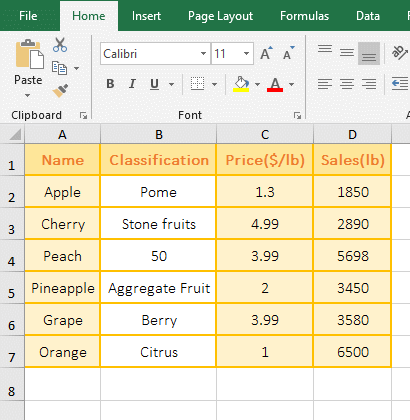The image size is (410, 420).
Task: Expand the Fill Color dropdown arrow
Action: click(x=257, y=84)
